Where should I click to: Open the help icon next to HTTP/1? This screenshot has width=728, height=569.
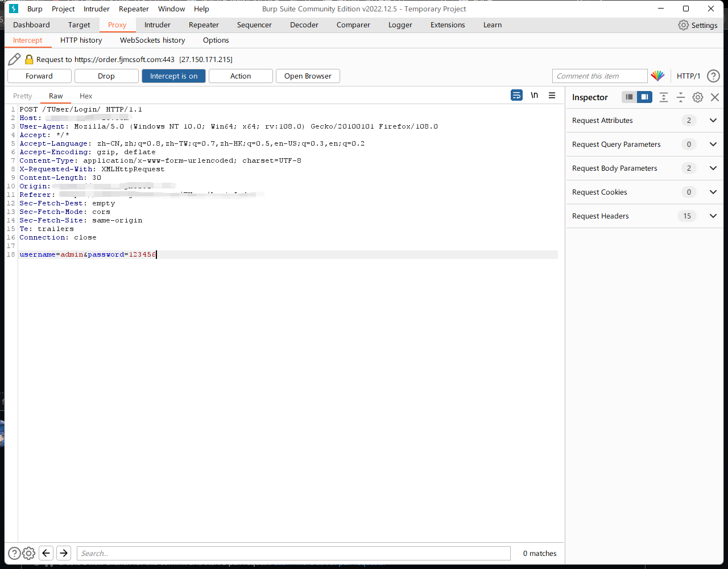point(713,76)
